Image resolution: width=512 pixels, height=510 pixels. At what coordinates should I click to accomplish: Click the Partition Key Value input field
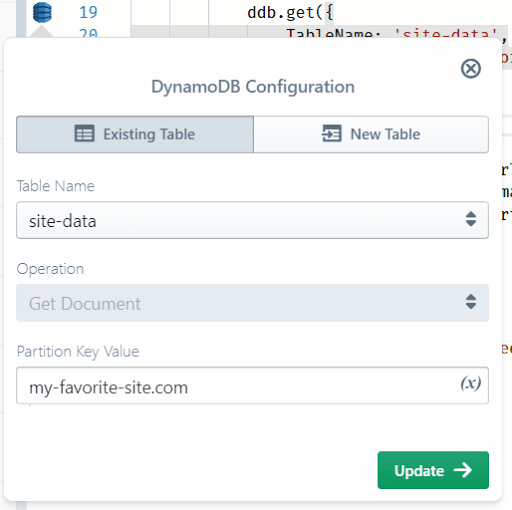tap(252, 386)
